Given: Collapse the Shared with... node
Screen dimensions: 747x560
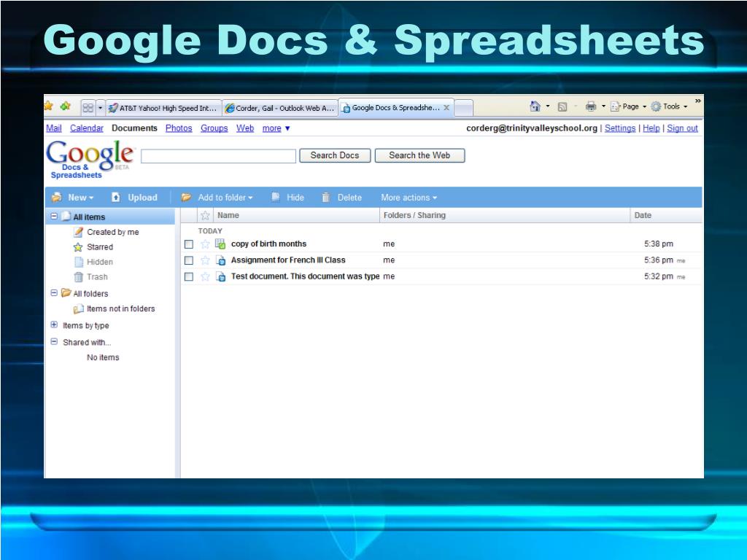Looking at the screenshot, I should pyautogui.click(x=54, y=341).
